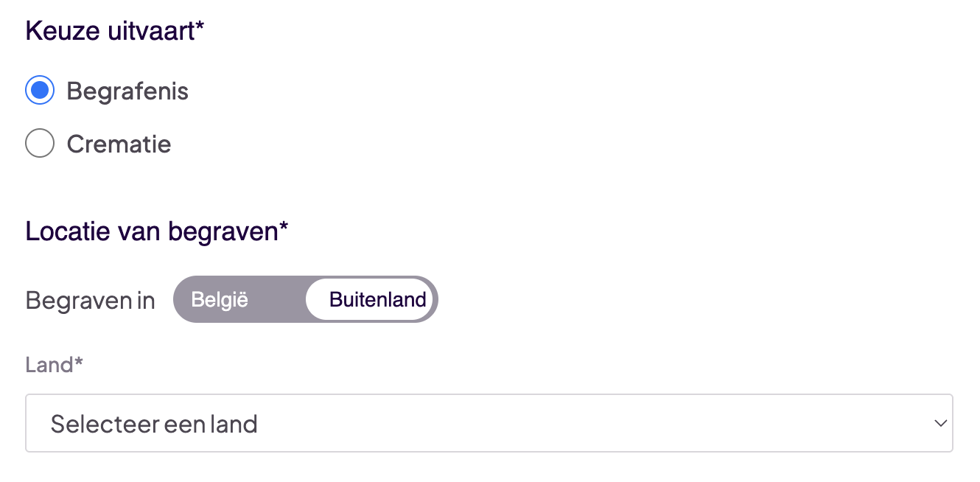Screen dimensions: 980x482
Task: Click the "Selecteer een land" placeholder
Action: tap(154, 424)
